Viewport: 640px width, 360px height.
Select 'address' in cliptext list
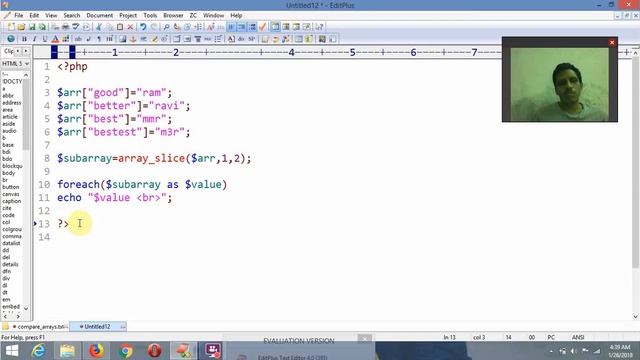pos(11,103)
